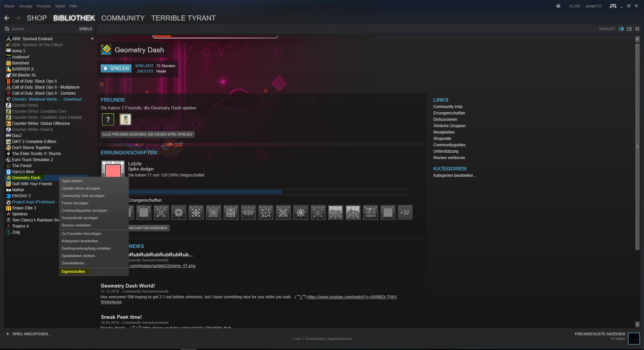
Task: Click the Spintires star icon
Action: [x=9, y=214]
